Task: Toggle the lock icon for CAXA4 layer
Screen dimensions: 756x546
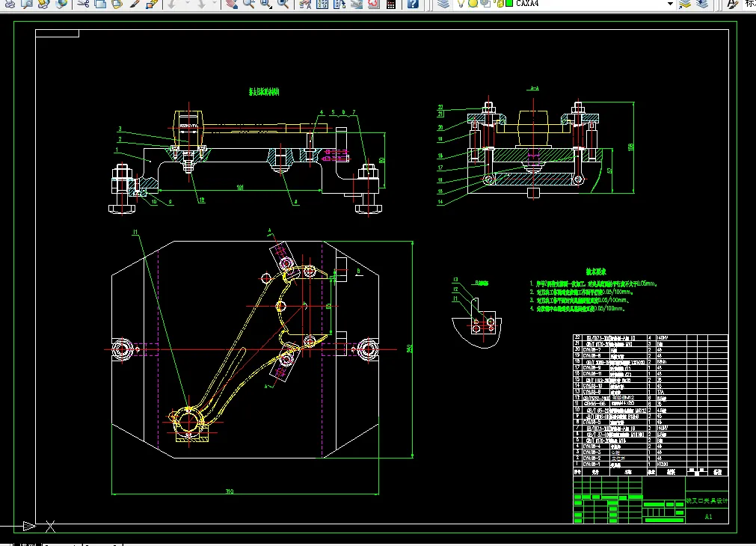Action: (499, 4)
